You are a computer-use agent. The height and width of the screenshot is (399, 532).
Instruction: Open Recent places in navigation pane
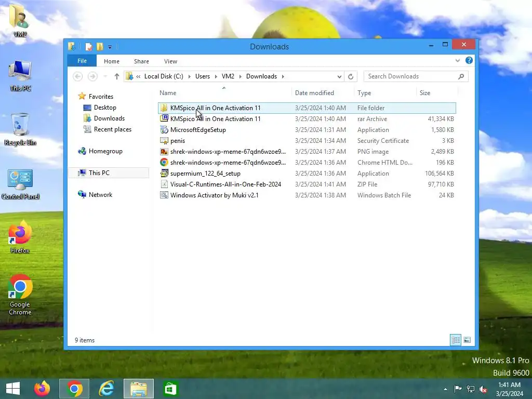click(112, 129)
